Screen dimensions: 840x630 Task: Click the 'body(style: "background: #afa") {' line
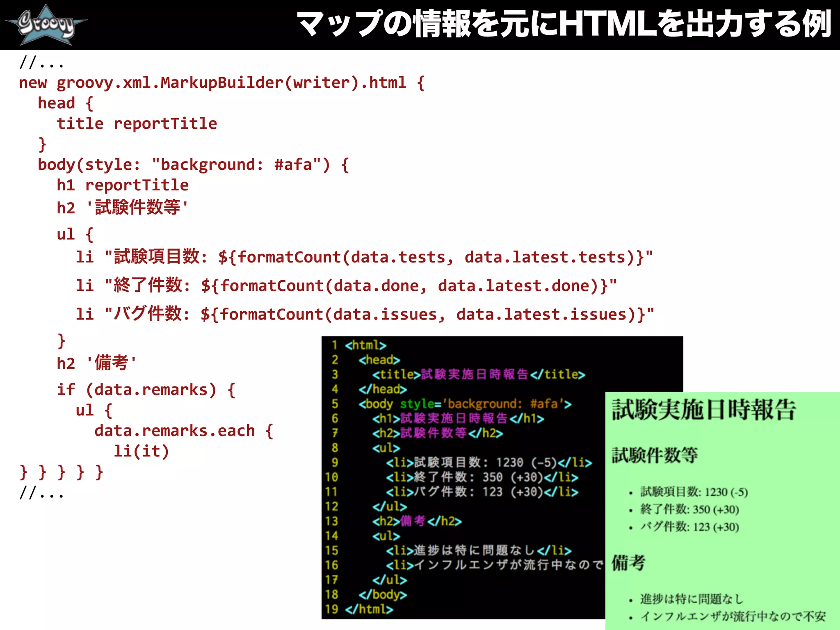(x=193, y=165)
